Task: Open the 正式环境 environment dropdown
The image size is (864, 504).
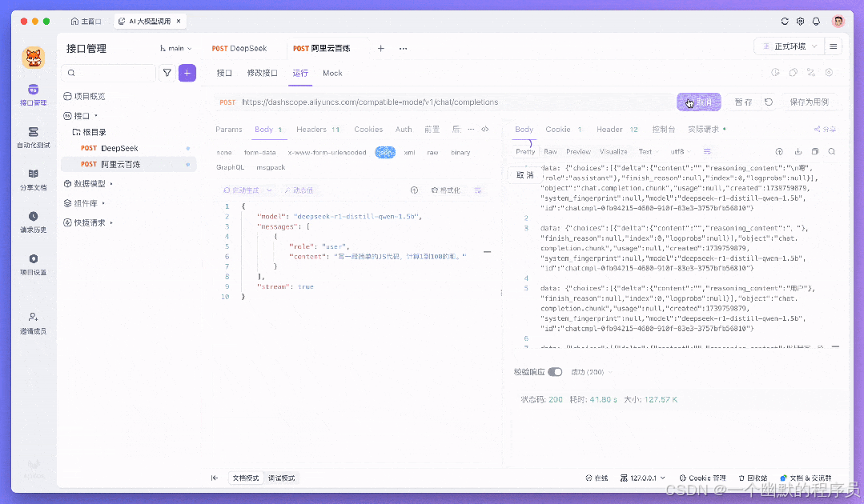Action: click(789, 46)
